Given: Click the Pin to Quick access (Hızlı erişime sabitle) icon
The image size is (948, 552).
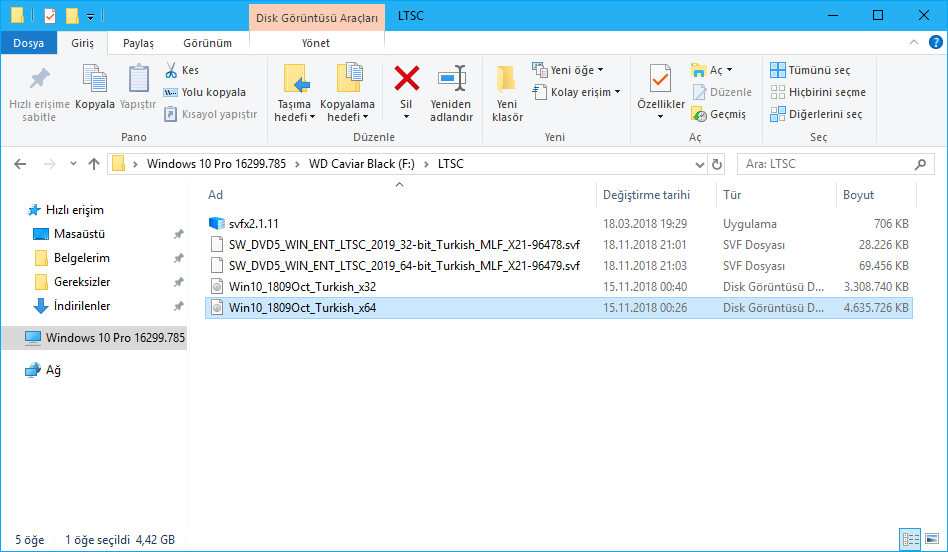Looking at the screenshot, I should click(x=40, y=79).
